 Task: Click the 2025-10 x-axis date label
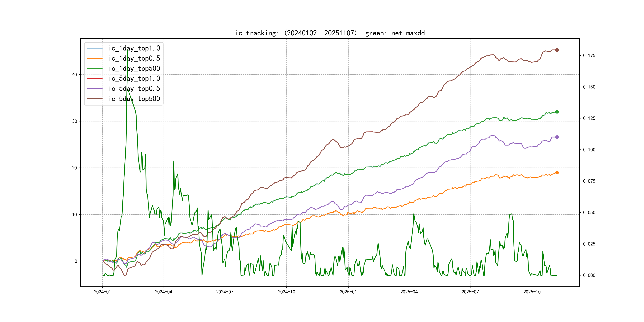point(532,292)
